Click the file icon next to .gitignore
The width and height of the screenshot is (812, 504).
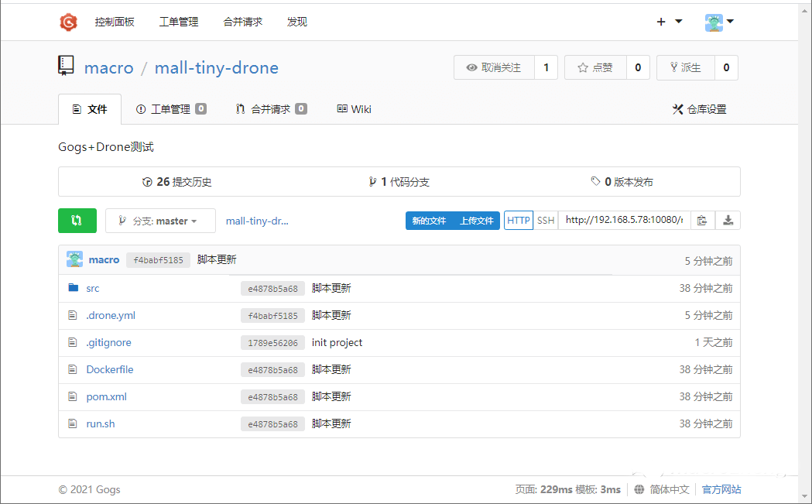tap(73, 342)
